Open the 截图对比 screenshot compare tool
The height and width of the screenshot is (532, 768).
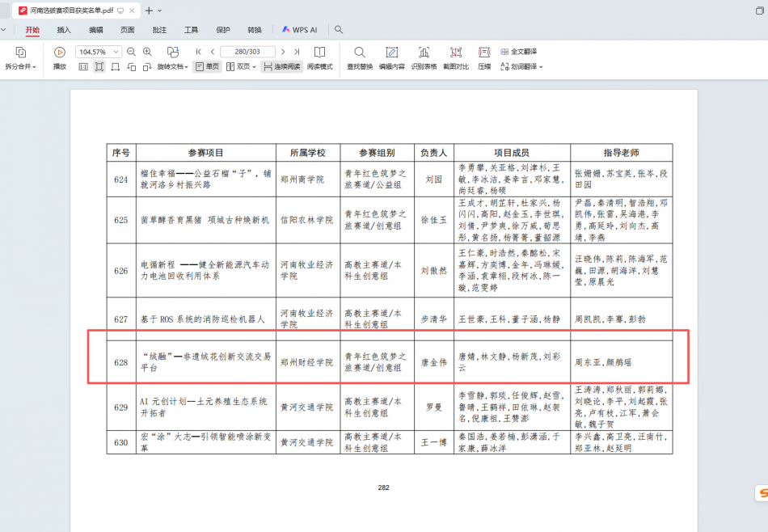point(455,53)
